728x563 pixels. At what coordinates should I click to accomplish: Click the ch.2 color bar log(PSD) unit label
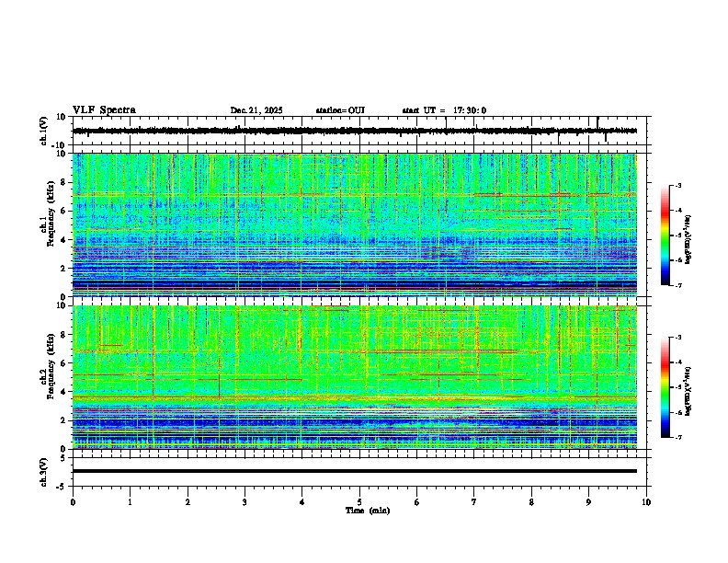click(x=688, y=391)
